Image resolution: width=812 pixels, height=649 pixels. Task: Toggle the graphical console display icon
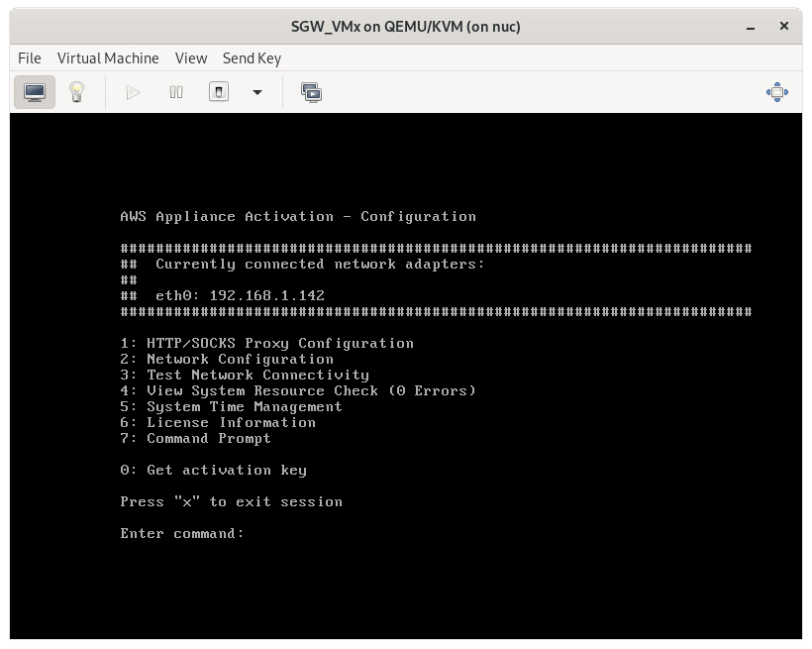pyautogui.click(x=34, y=91)
